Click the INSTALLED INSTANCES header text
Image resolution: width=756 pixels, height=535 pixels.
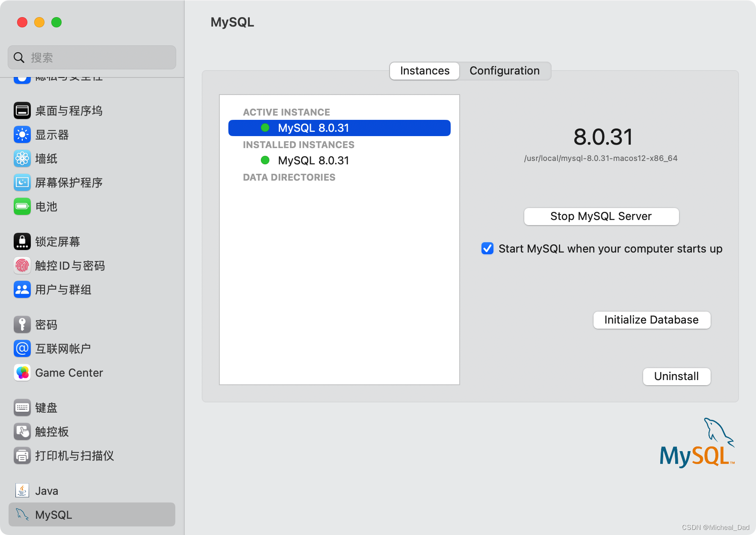[x=298, y=145]
